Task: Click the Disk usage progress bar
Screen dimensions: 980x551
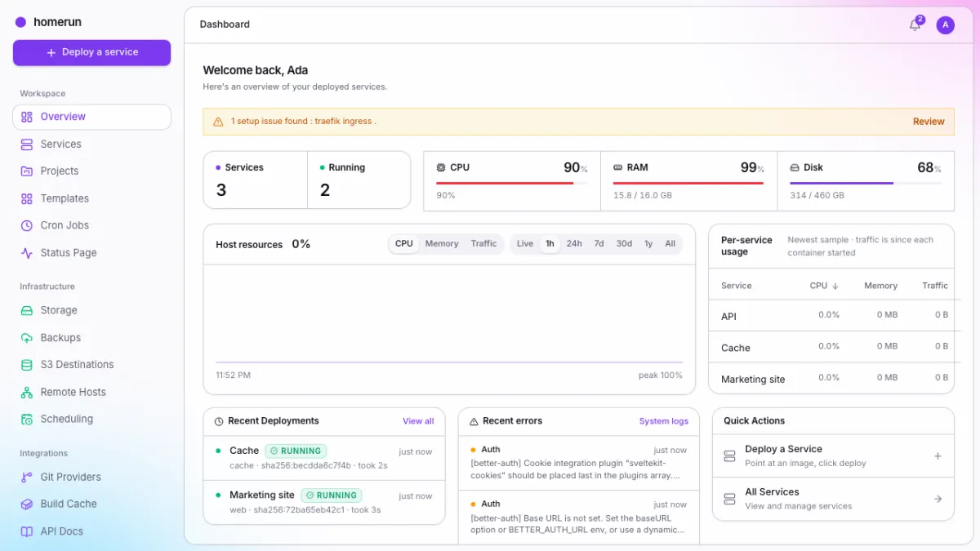Action: click(866, 184)
